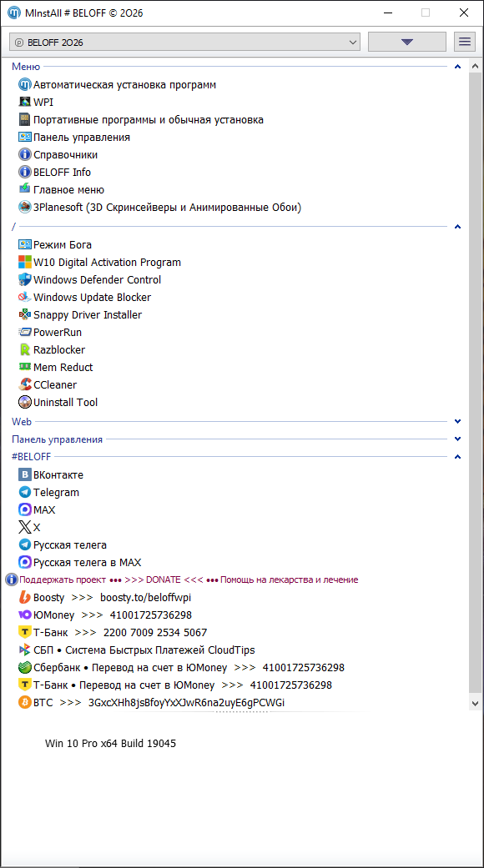
Task: Launch Mem Reduct icon
Action: (25, 367)
